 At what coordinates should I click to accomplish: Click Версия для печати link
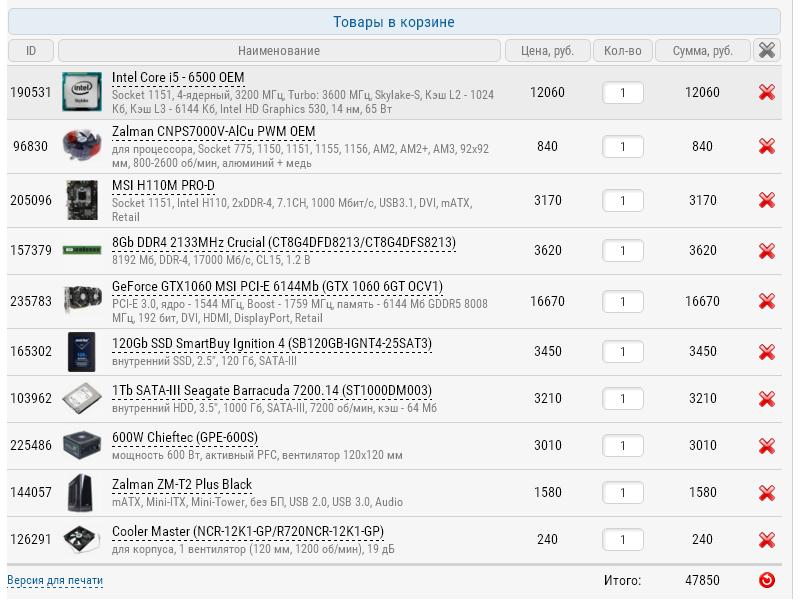coord(55,581)
